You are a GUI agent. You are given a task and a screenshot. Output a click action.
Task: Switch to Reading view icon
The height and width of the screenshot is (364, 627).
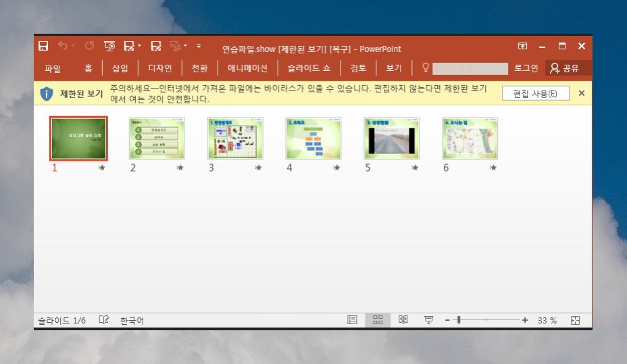point(403,320)
